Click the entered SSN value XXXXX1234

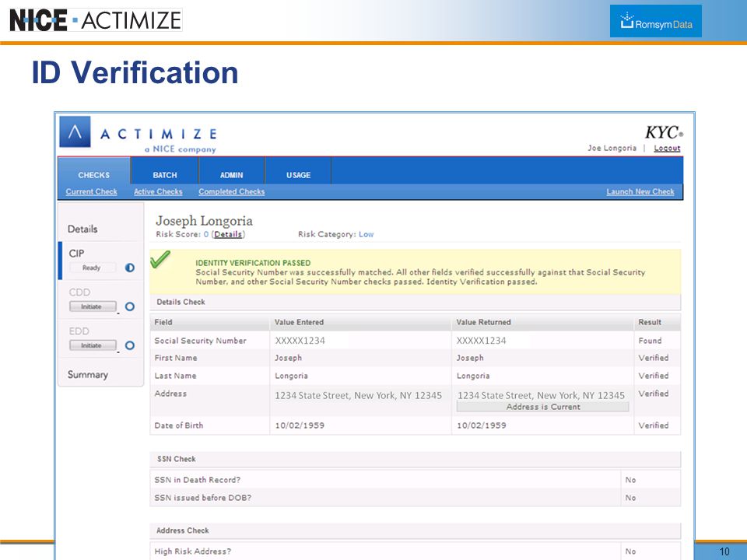(x=300, y=341)
